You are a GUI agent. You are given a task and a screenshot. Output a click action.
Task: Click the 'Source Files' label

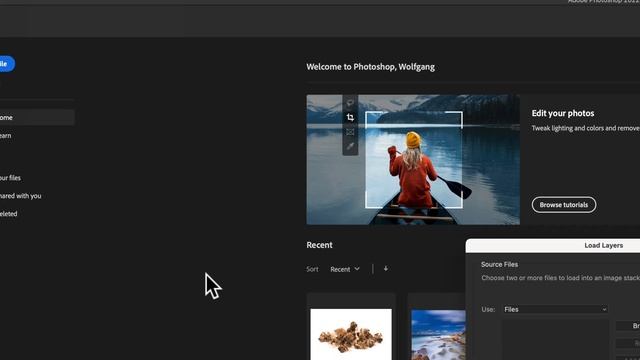[499, 264]
